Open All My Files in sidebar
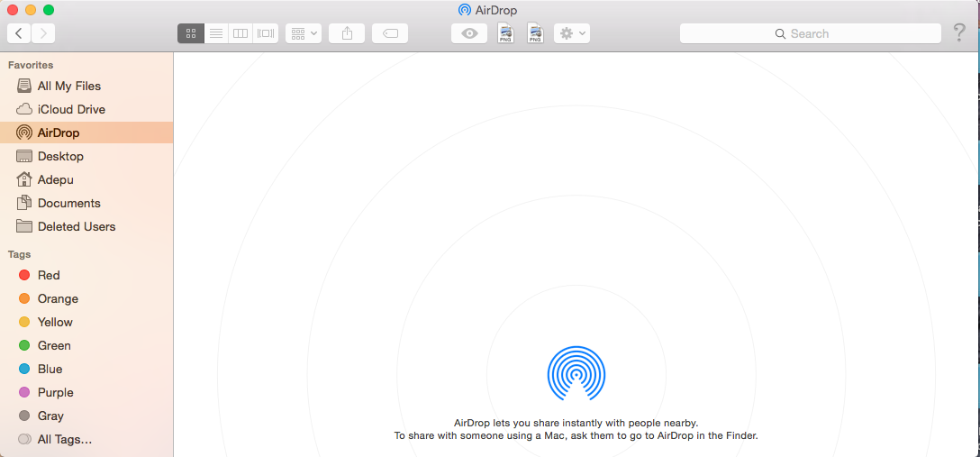 pyautogui.click(x=86, y=86)
